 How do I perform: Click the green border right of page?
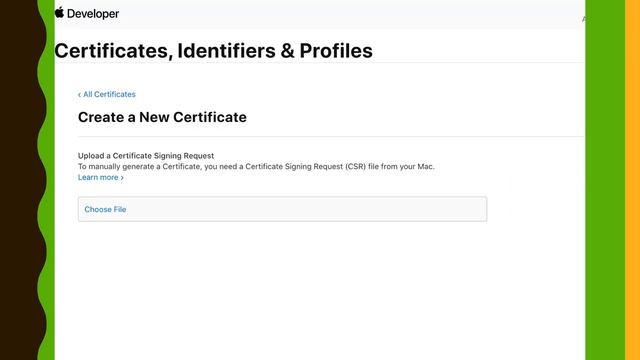pyautogui.click(x=605, y=180)
